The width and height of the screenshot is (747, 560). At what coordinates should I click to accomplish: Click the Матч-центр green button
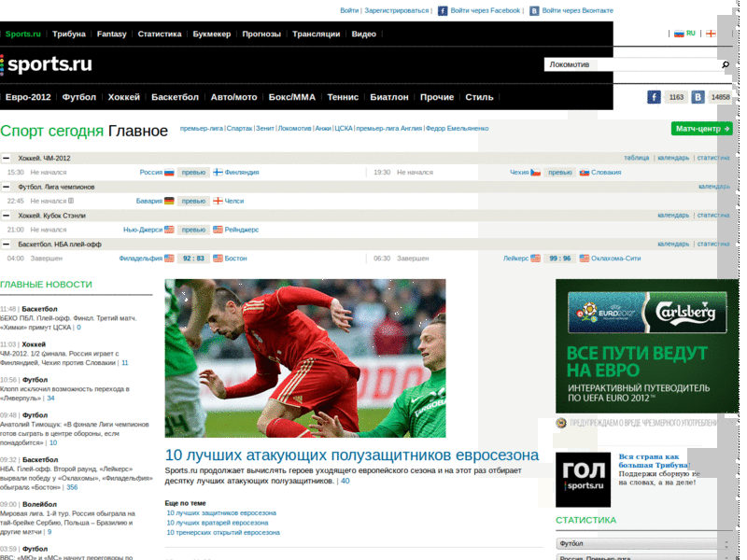click(702, 129)
